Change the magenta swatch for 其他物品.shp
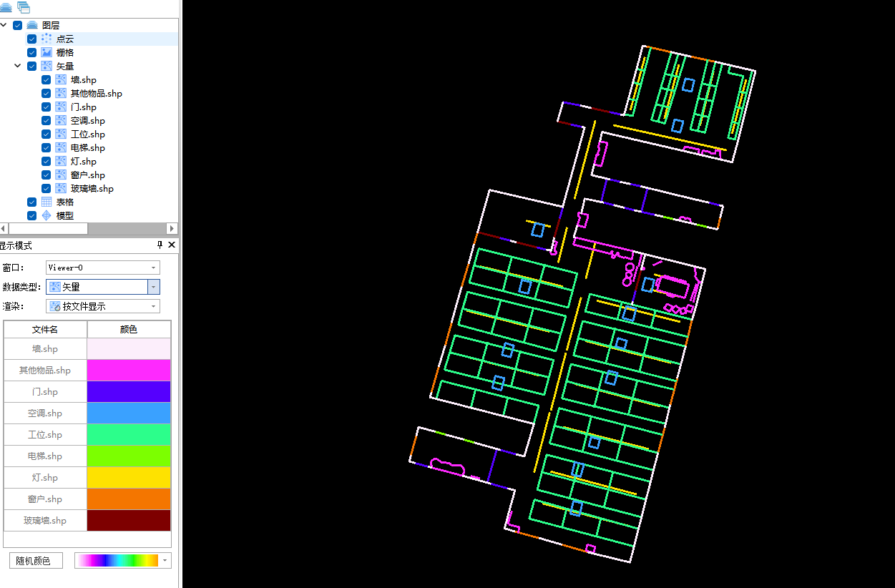The image size is (895, 588). click(129, 371)
